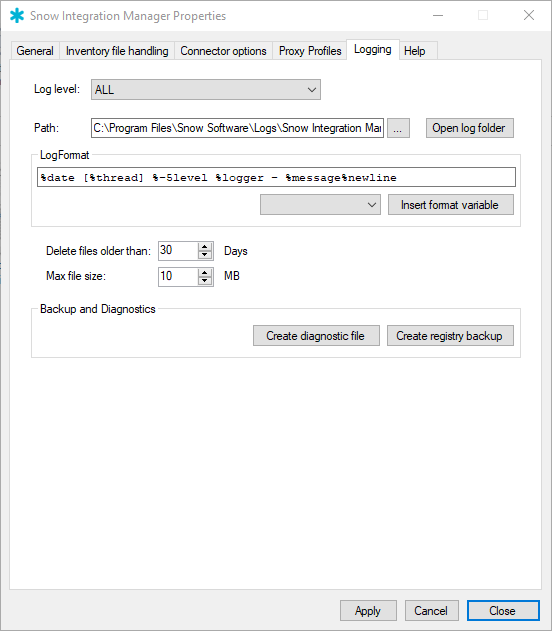Image resolution: width=552 pixels, height=631 pixels.
Task: Click the LogFormat pattern text field
Action: click(276, 177)
